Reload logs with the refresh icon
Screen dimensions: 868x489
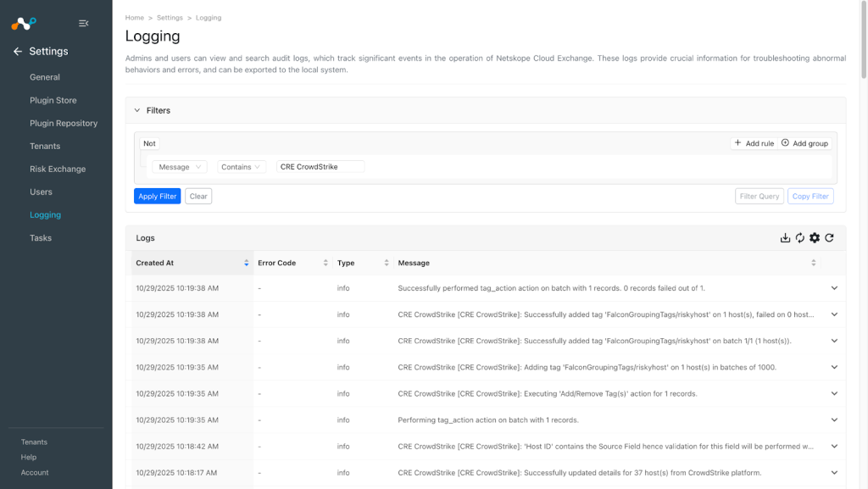(x=829, y=238)
